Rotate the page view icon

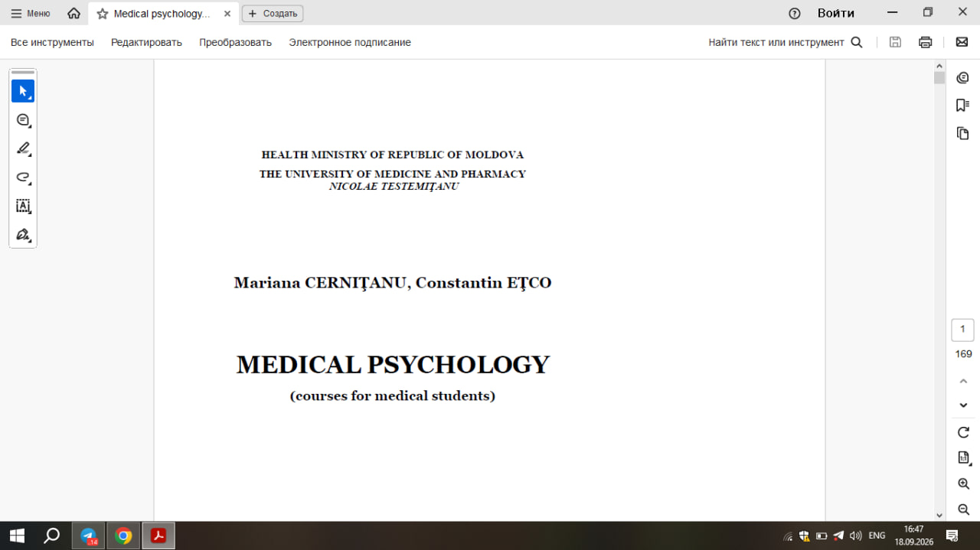(x=963, y=432)
